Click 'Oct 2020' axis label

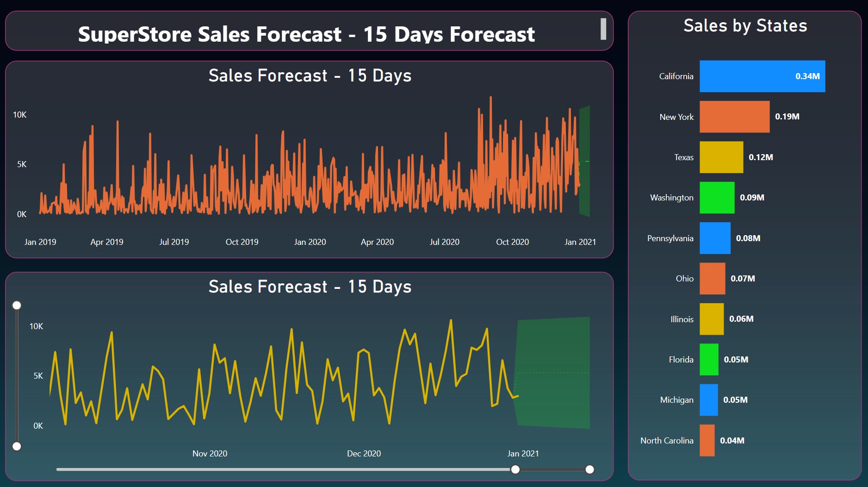(512, 242)
